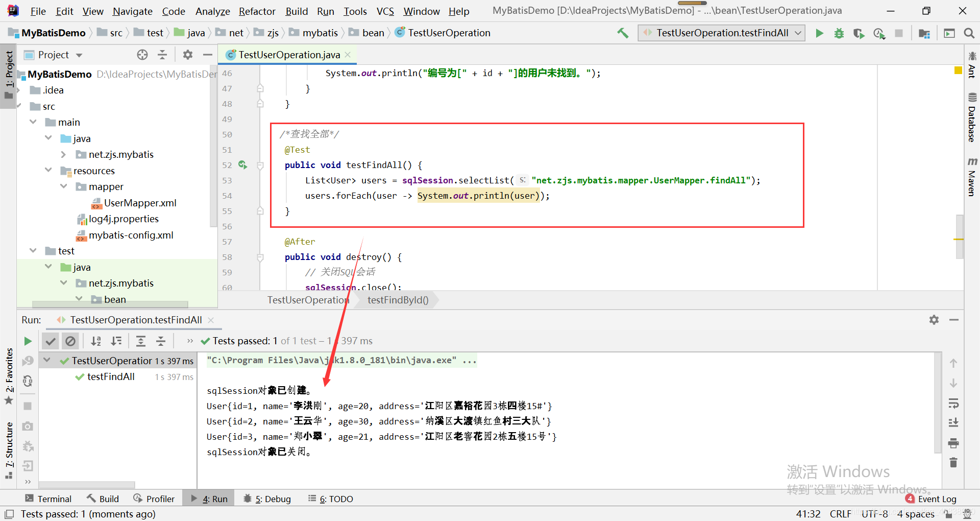Screen dimensions: 980x521
Task: Start debugging with the bug icon
Action: pos(839,33)
